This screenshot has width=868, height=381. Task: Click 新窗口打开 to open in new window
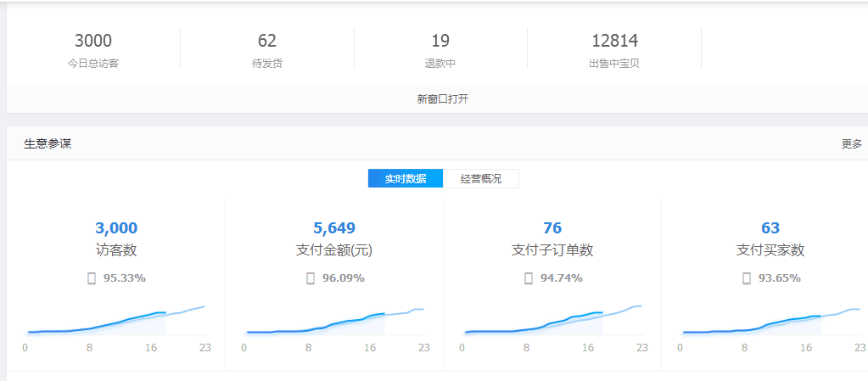(442, 99)
